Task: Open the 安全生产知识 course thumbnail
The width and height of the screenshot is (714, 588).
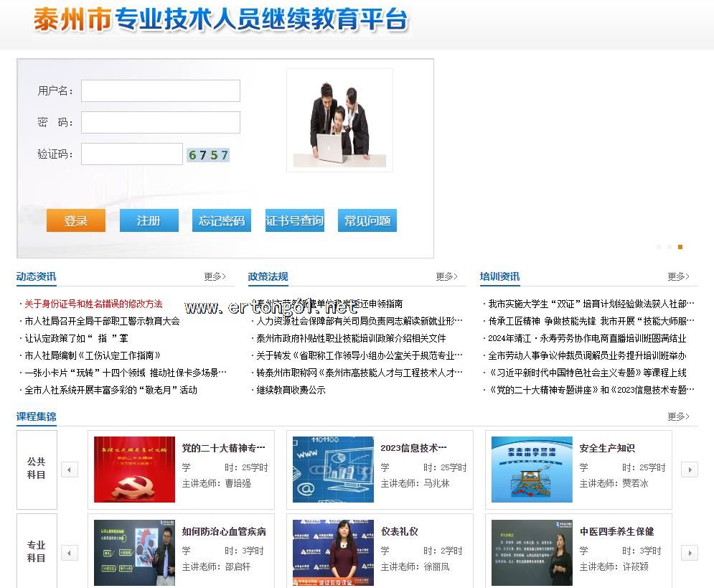Action: coord(532,470)
